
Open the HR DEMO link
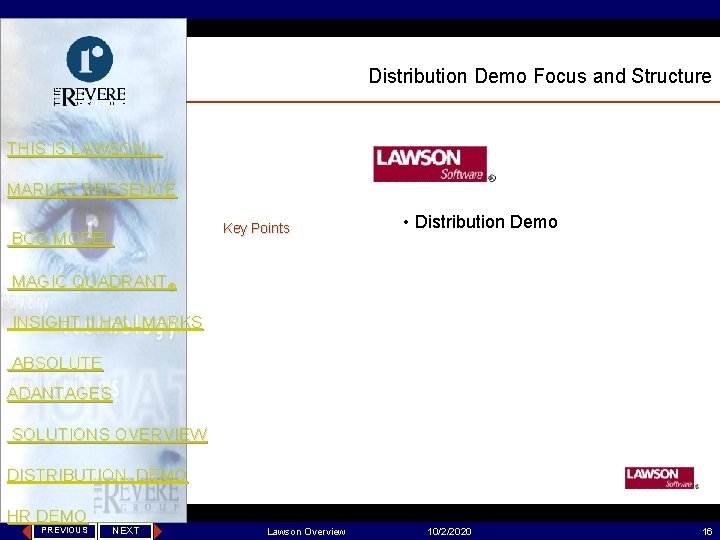(x=47, y=516)
